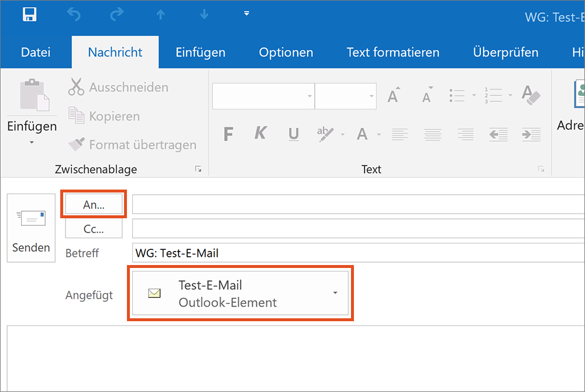Click the Betreff subject field
585x392 pixels.
click(357, 253)
